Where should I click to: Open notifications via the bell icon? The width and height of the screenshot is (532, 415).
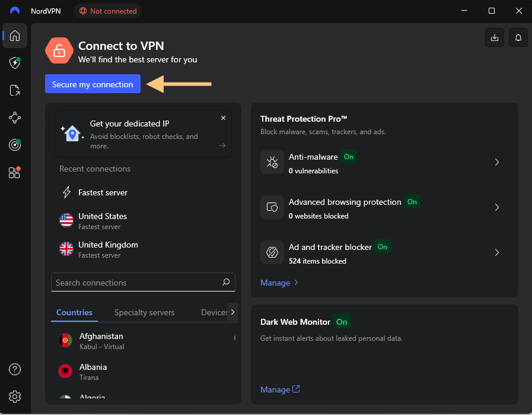(518, 37)
